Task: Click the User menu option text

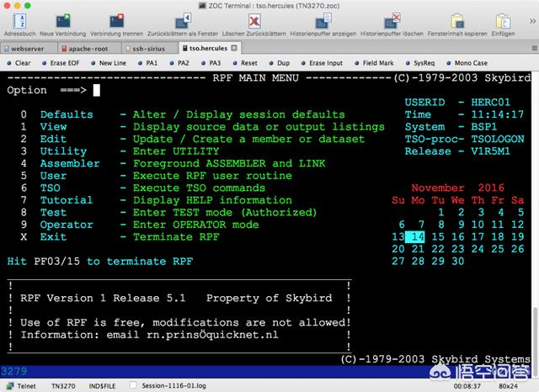Action: point(53,176)
